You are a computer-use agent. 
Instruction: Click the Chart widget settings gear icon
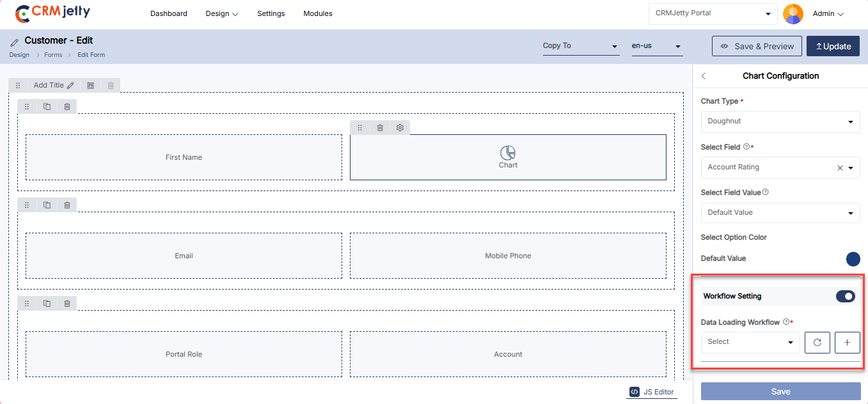400,128
